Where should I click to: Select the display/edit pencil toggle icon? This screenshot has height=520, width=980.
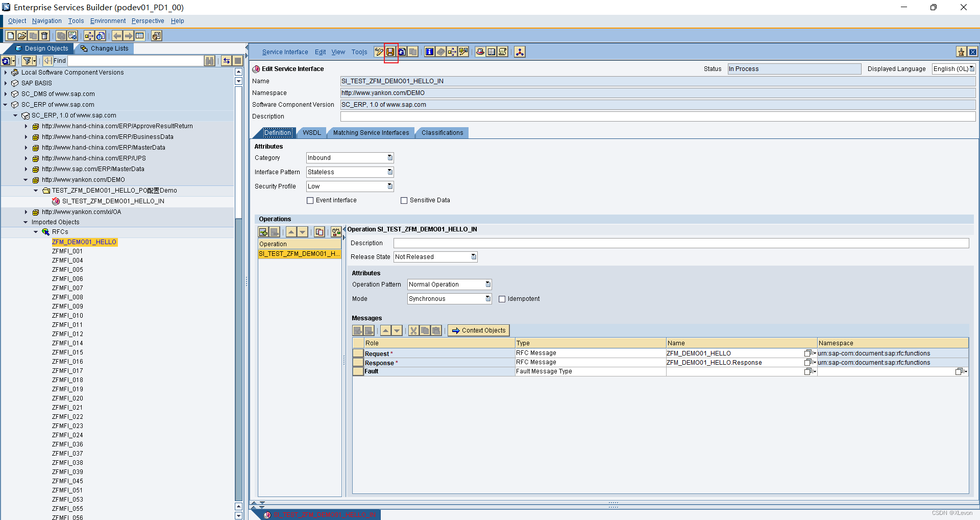pos(378,52)
